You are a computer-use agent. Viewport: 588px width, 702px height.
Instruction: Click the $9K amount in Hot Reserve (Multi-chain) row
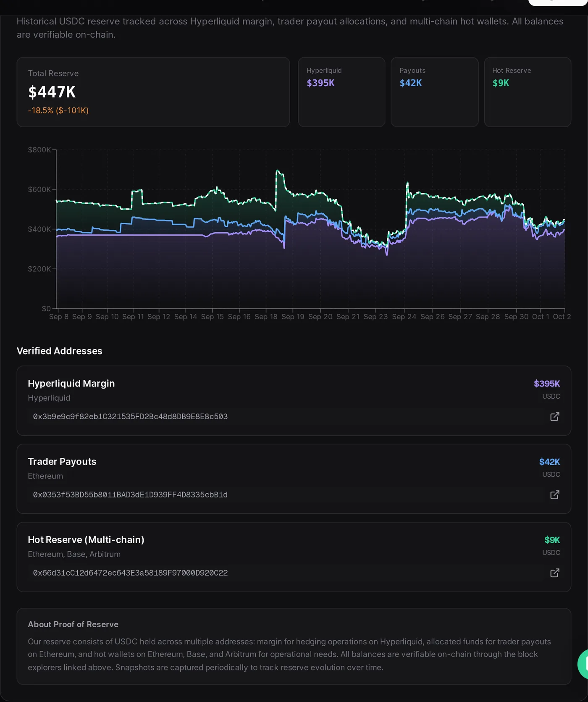tap(552, 540)
